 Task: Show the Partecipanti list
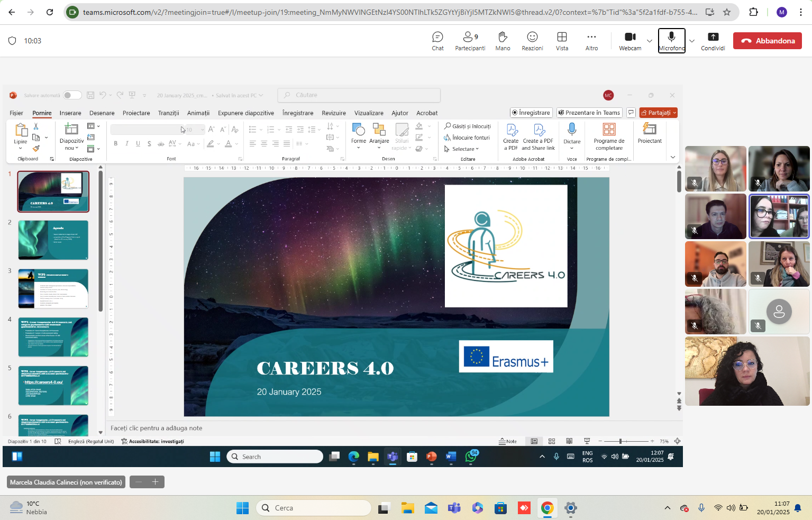(470, 41)
